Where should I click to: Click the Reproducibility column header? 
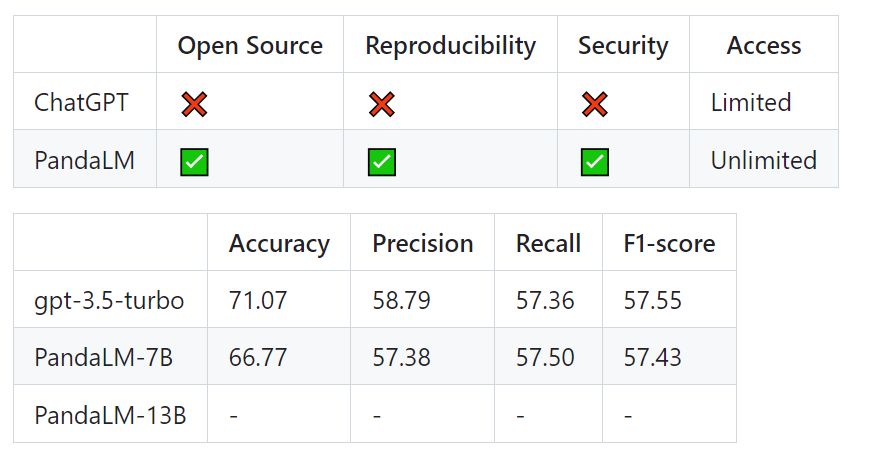(450, 45)
